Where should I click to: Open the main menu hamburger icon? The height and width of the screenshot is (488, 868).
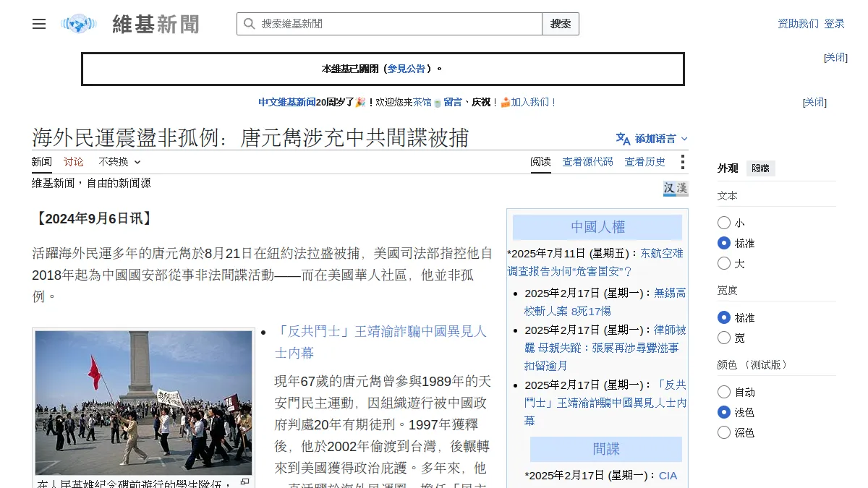click(39, 24)
